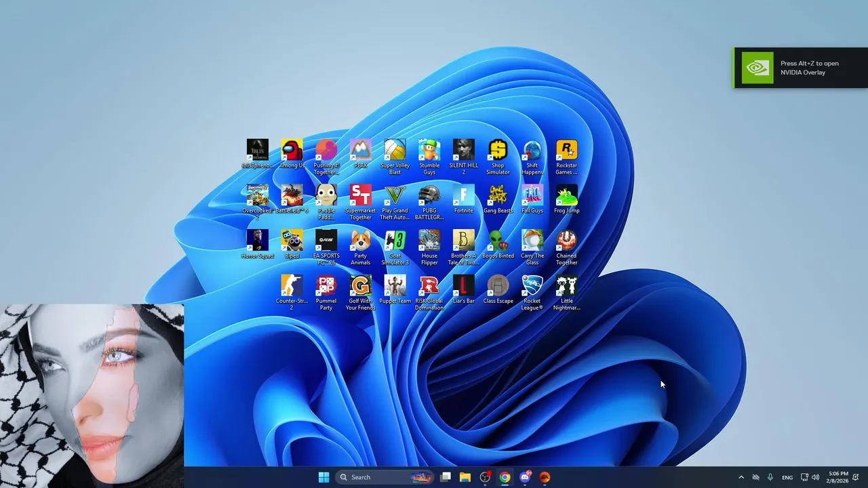The image size is (868, 488).
Task: Select the Horror Squad shortcut
Action: tap(258, 245)
